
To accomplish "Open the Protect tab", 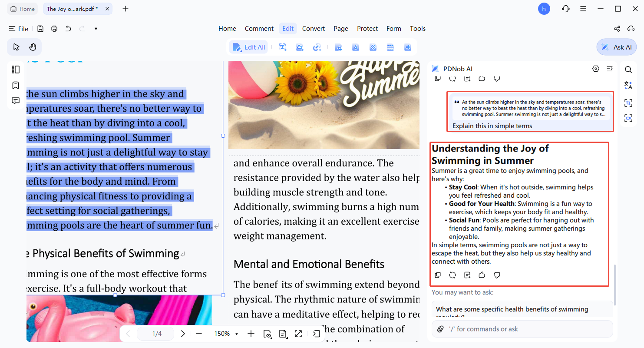I will click(367, 29).
